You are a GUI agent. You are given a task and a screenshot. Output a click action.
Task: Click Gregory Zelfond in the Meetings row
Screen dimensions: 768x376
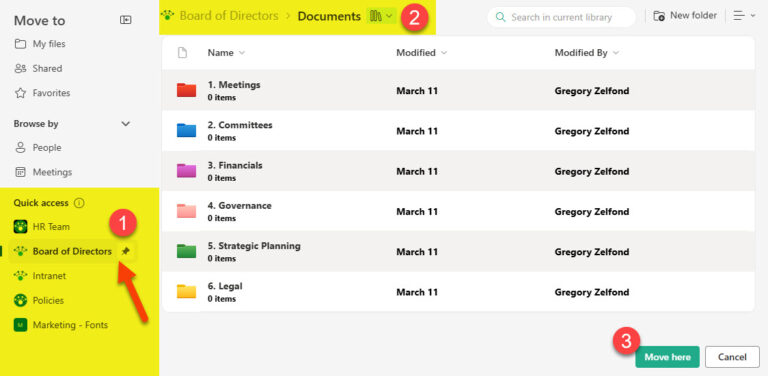pyautogui.click(x=592, y=91)
